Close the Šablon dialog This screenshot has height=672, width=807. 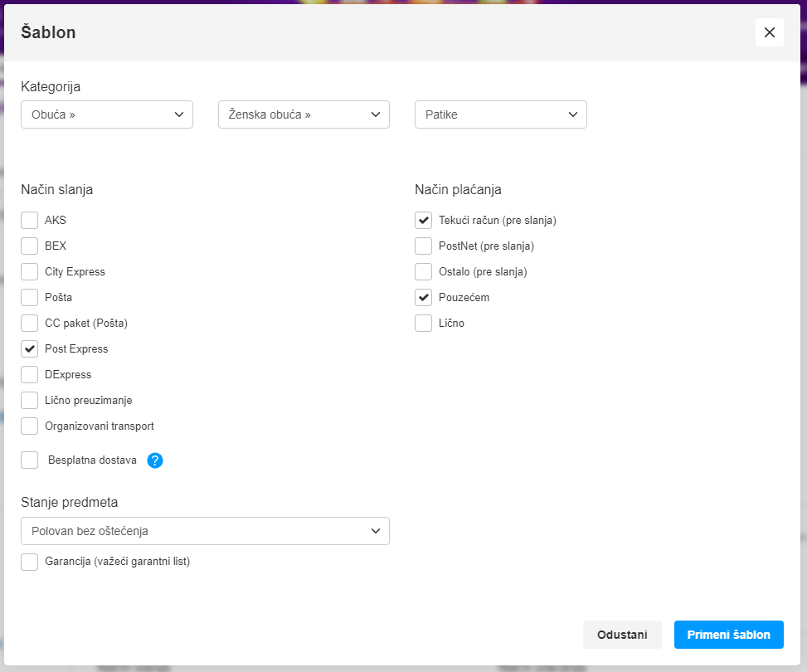[x=770, y=32]
